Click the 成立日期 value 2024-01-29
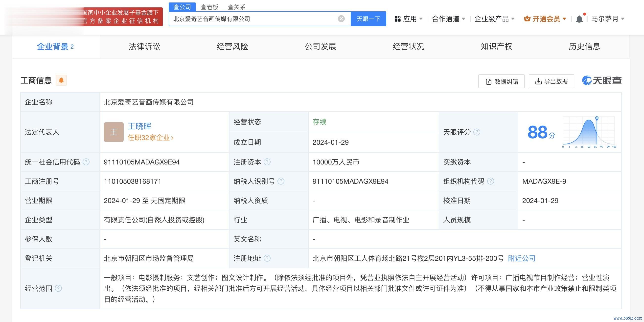The width and height of the screenshot is (644, 322). (x=330, y=142)
